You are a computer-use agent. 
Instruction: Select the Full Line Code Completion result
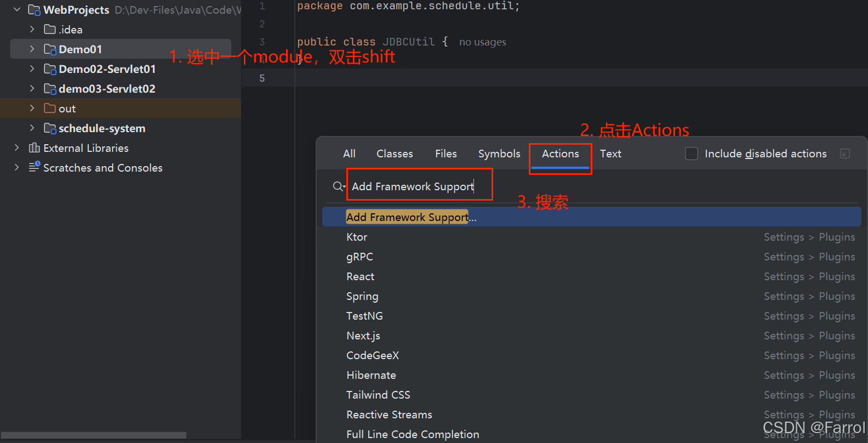click(592, 434)
